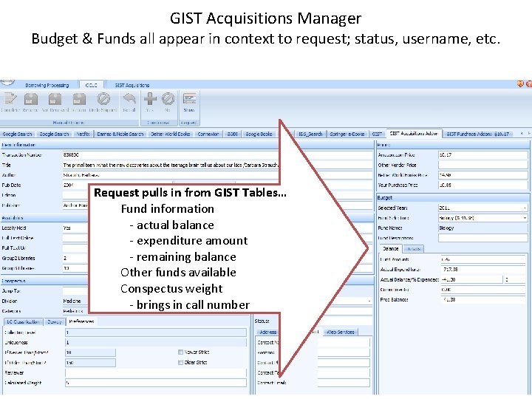Click the Contact Email field
Image resolution: width=532 pixels, height=399 pixels.
click(x=344, y=383)
